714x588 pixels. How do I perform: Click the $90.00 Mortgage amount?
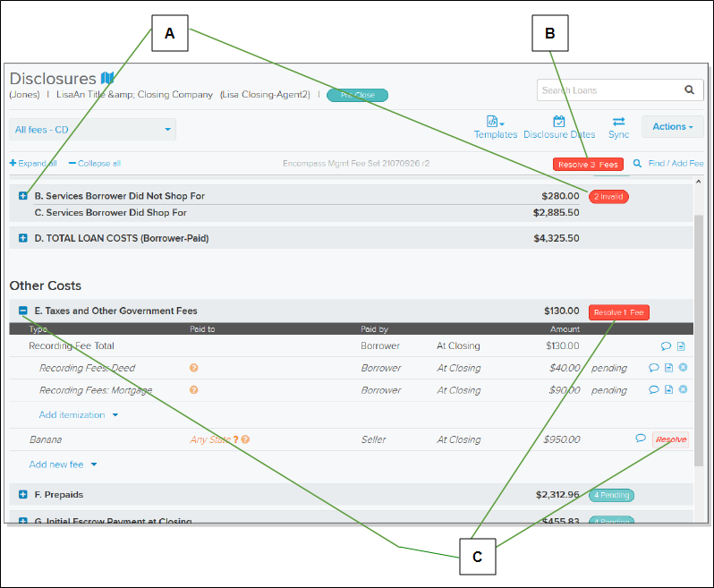[565, 390]
